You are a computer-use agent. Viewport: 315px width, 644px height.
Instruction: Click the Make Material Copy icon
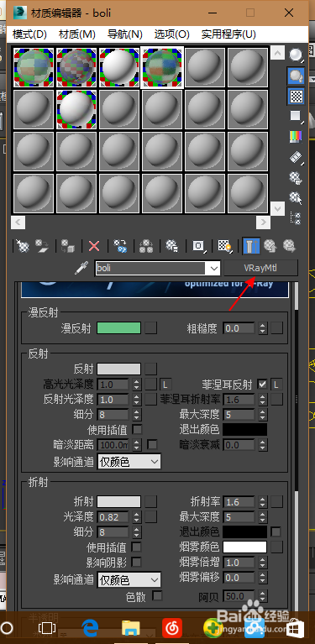[120, 246]
